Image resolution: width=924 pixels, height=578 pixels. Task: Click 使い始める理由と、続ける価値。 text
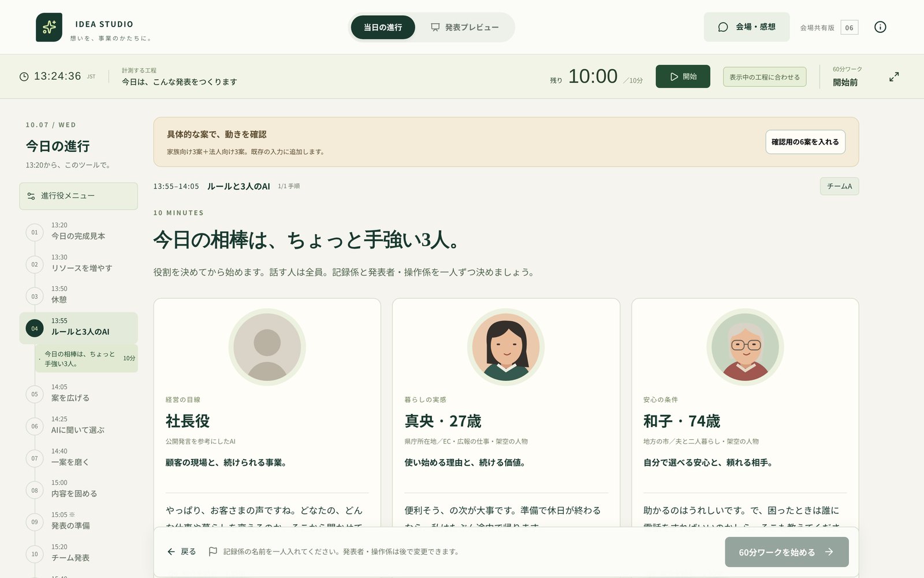click(x=465, y=462)
